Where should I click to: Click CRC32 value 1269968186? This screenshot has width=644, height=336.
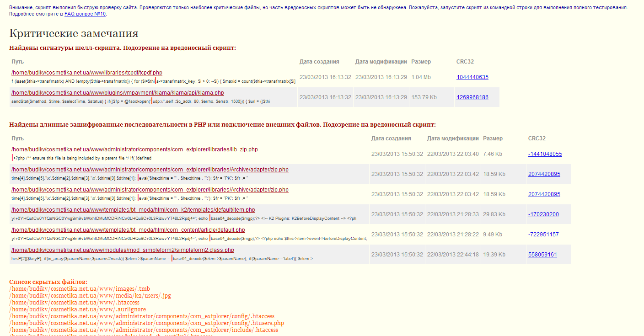point(472,97)
